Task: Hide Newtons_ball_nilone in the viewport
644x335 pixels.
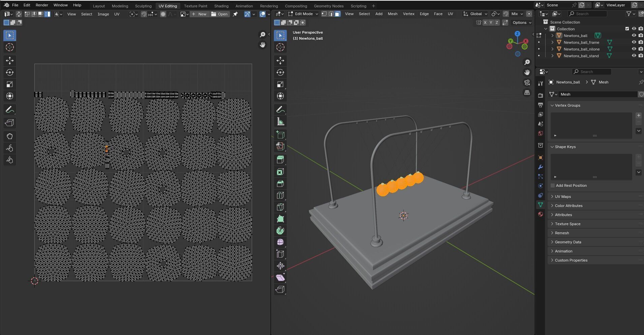Action: pyautogui.click(x=634, y=49)
